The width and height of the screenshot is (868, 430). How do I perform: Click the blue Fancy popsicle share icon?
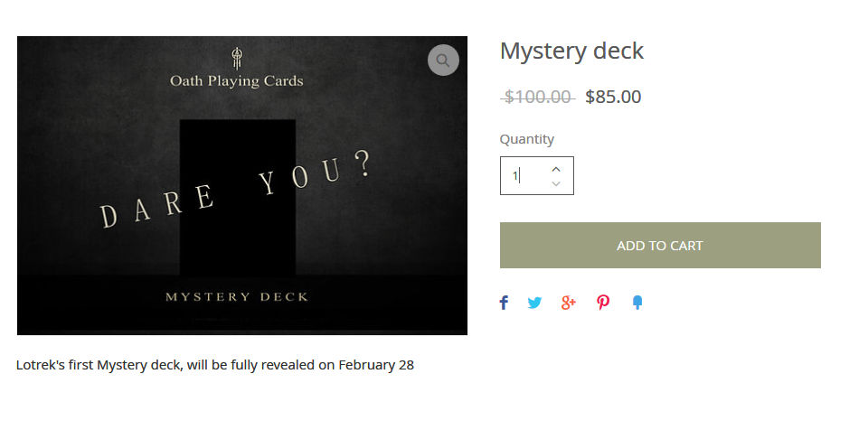[637, 303]
